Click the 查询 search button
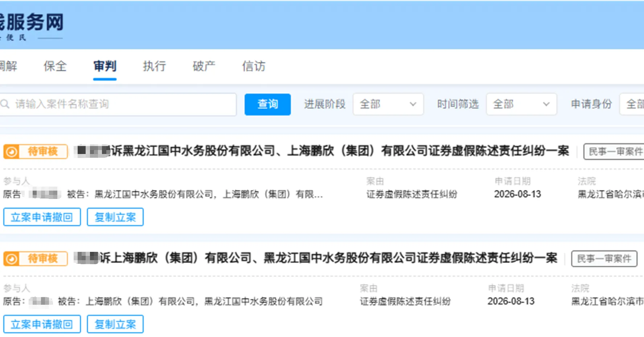The height and width of the screenshot is (337, 644). (x=268, y=104)
